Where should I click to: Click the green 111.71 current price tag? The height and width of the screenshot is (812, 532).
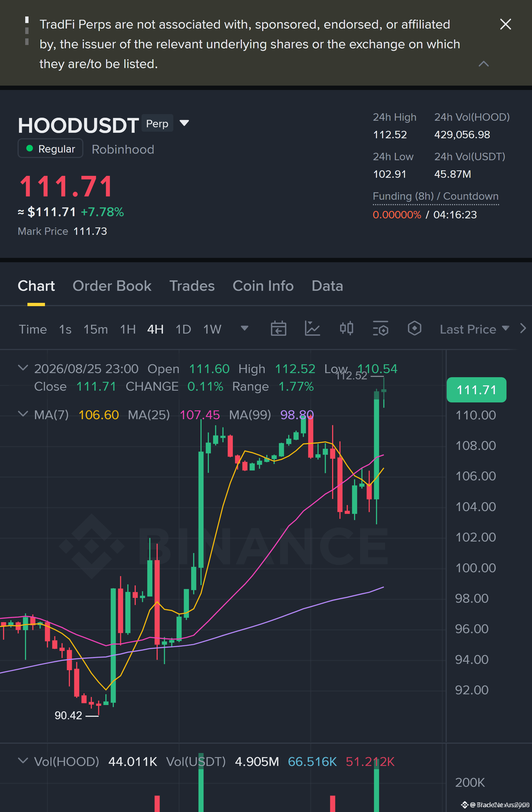(476, 390)
